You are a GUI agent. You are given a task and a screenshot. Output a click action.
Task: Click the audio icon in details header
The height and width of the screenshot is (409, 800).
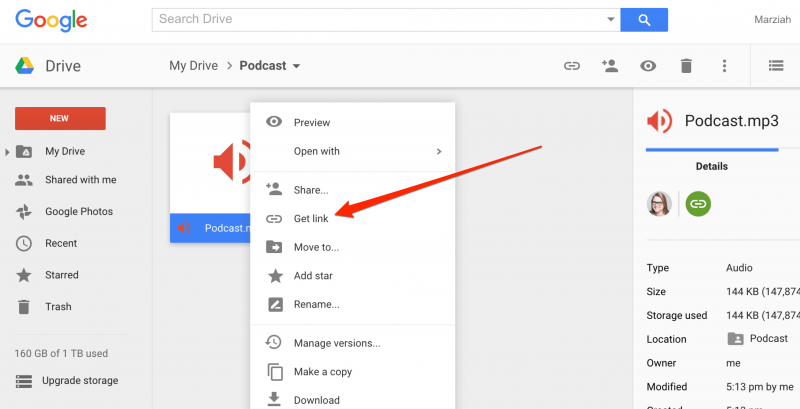pos(659,121)
